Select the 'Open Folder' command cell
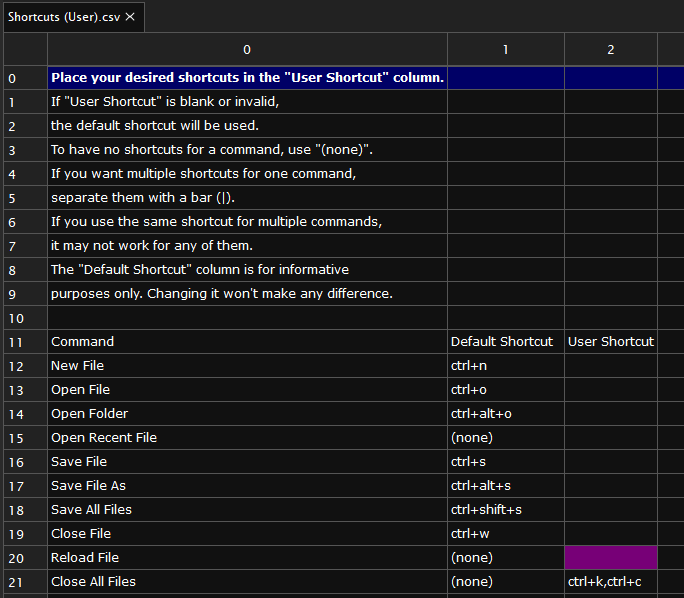Image resolution: width=684 pixels, height=598 pixels. (247, 413)
